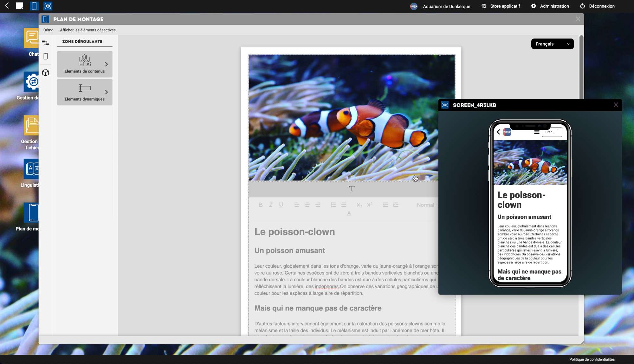Click the ordered list icon
This screenshot has height=364, width=634.
(x=333, y=205)
